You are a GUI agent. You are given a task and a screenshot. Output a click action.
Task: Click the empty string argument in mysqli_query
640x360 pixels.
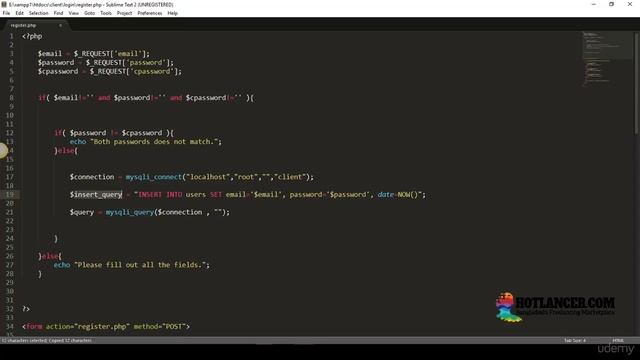point(218,212)
